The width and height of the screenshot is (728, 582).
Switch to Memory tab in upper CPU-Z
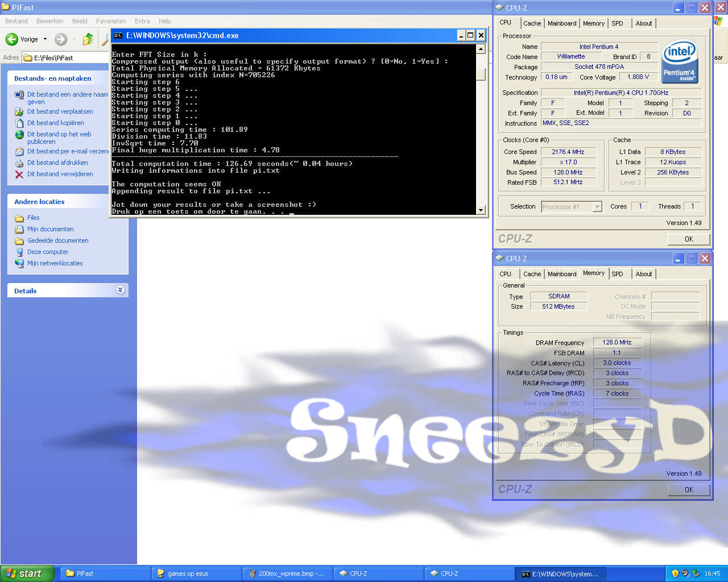pyautogui.click(x=594, y=23)
